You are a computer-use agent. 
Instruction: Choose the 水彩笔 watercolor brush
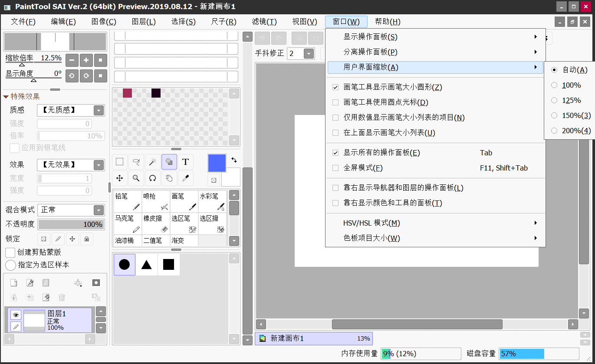coord(212,202)
